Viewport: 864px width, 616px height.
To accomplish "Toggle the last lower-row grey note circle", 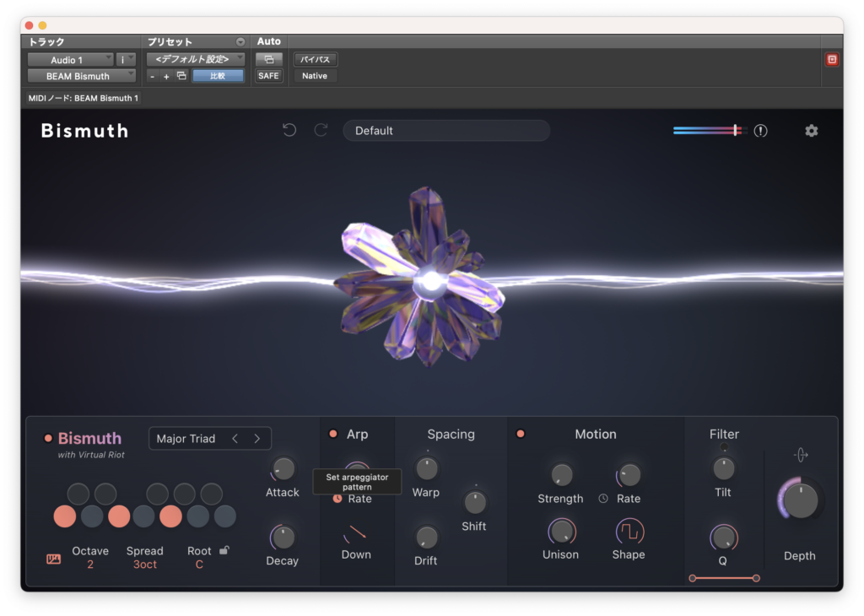I will tap(224, 516).
